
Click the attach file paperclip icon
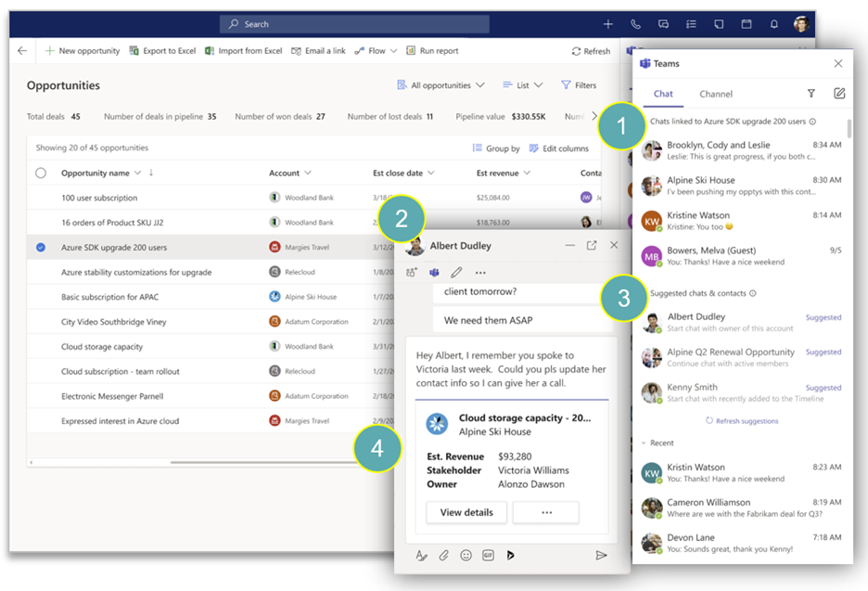pos(444,555)
